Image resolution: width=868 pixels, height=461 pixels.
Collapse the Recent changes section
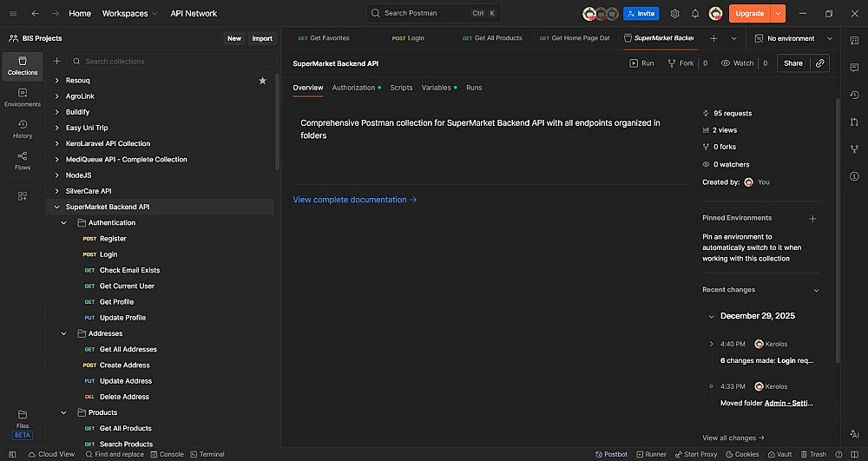[816, 290]
